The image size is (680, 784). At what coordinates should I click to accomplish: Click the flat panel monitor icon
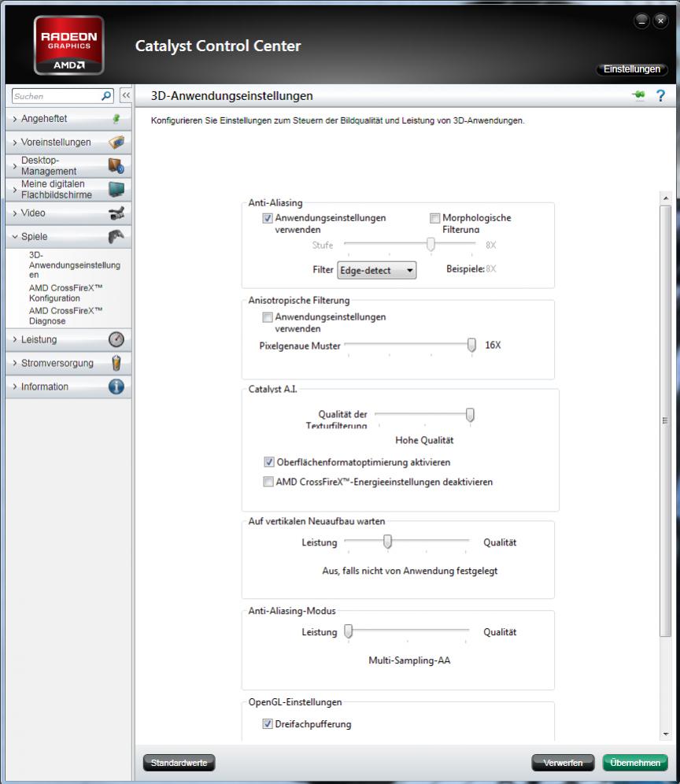pyautogui.click(x=116, y=189)
